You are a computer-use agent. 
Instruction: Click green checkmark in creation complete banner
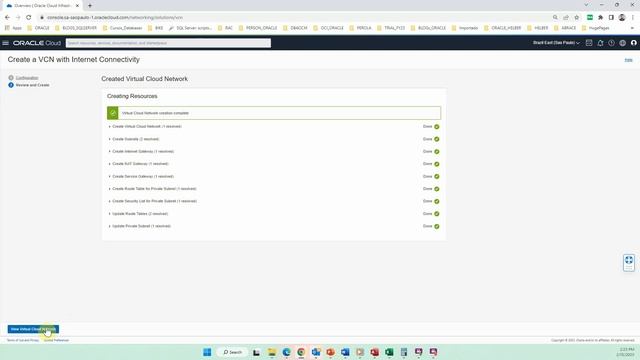click(113, 113)
